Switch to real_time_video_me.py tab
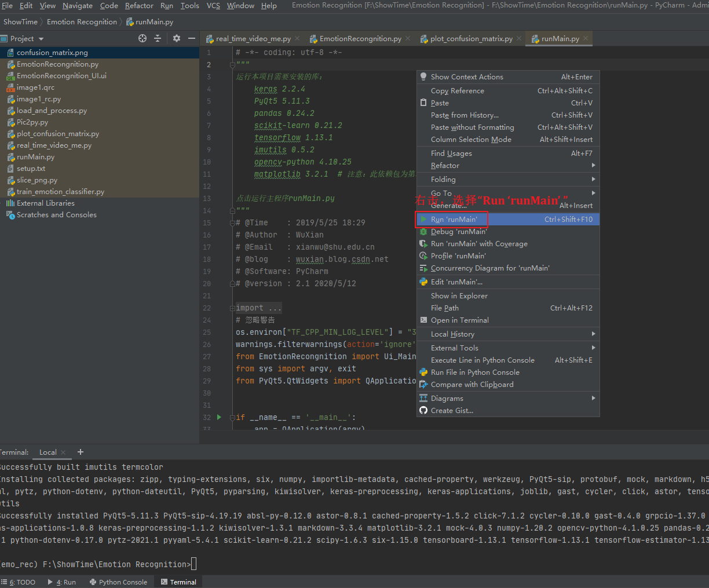 (253, 39)
